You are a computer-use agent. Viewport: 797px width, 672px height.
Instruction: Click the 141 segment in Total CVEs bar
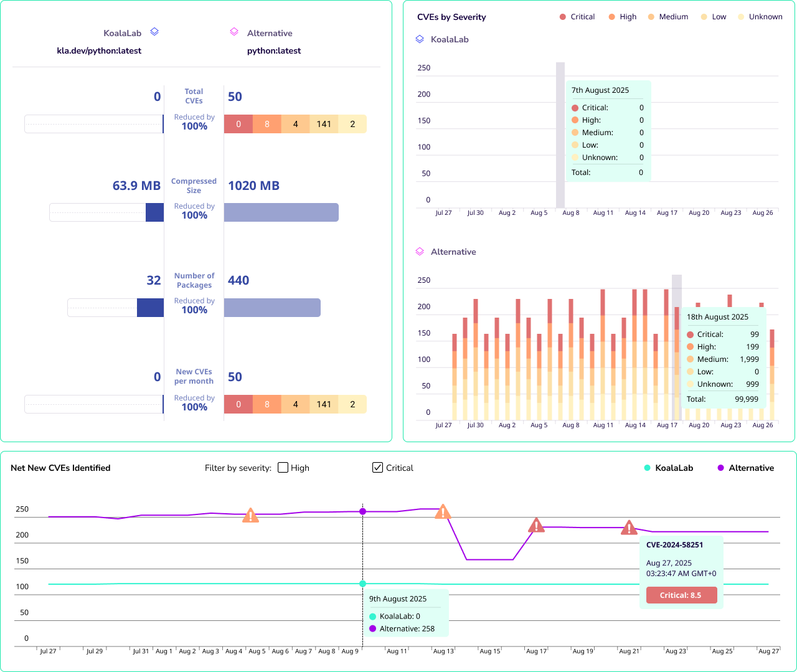point(324,124)
